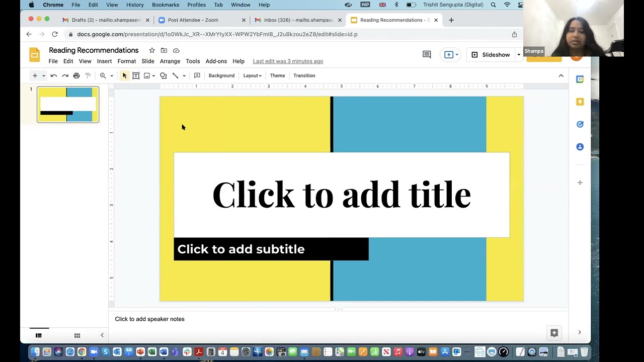The height and width of the screenshot is (362, 644).
Task: Click the Last edit was 3 minutes ago link
Action: coord(288,61)
